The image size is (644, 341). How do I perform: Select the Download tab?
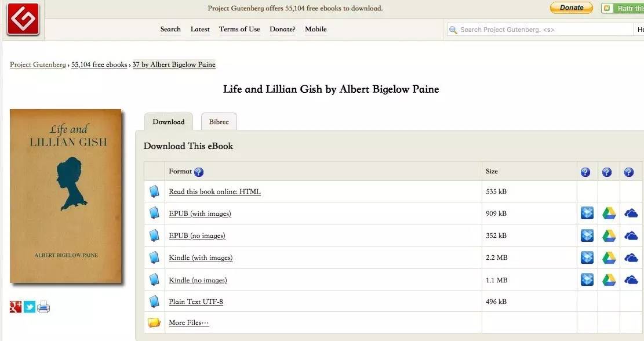tap(169, 122)
